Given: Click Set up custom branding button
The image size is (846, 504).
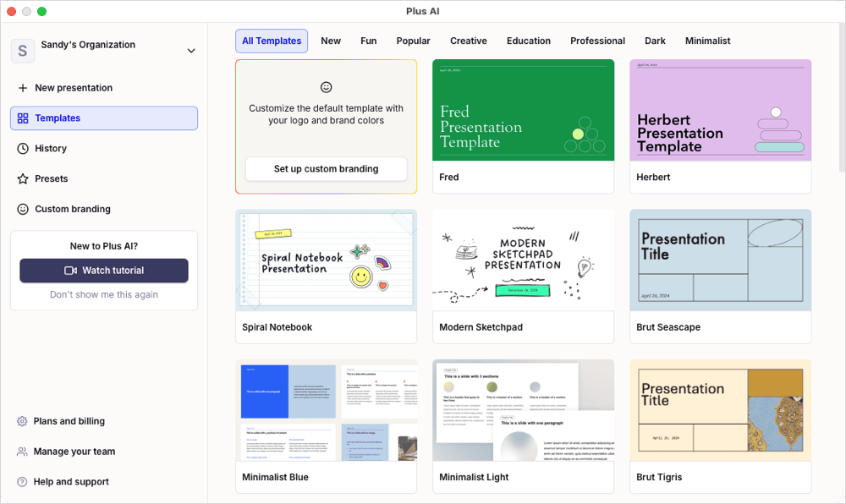Looking at the screenshot, I should (326, 169).
